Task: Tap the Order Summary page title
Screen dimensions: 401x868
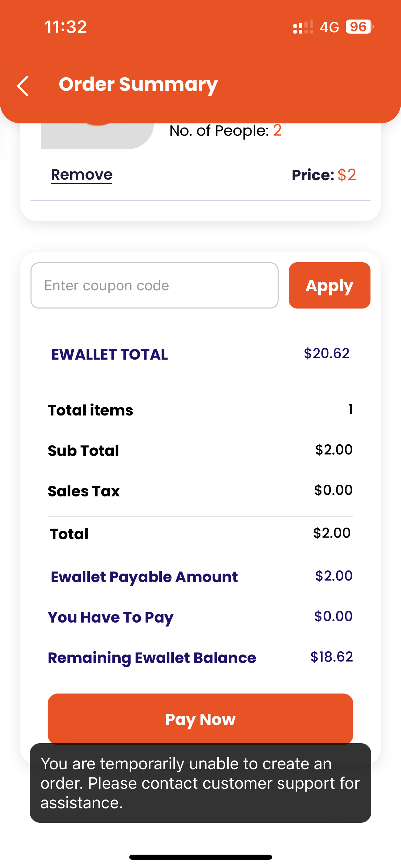Action: (x=138, y=84)
